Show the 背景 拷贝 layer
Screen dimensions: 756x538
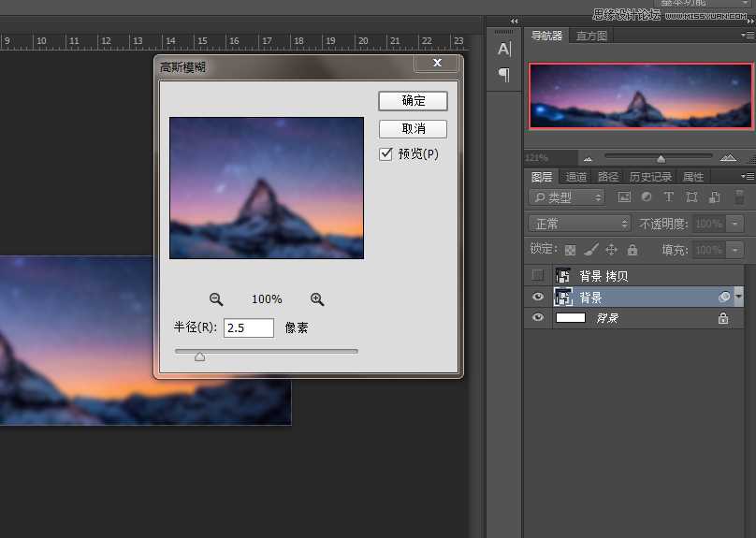tap(537, 275)
